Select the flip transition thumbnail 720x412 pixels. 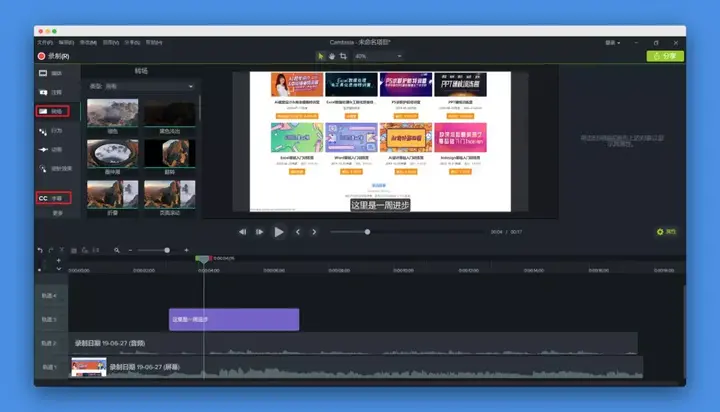[169, 153]
